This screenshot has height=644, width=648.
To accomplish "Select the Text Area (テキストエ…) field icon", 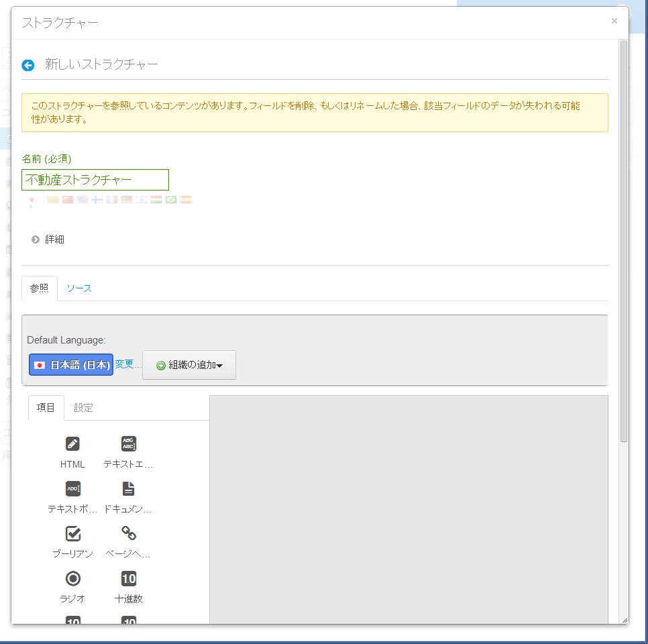I will 129,444.
